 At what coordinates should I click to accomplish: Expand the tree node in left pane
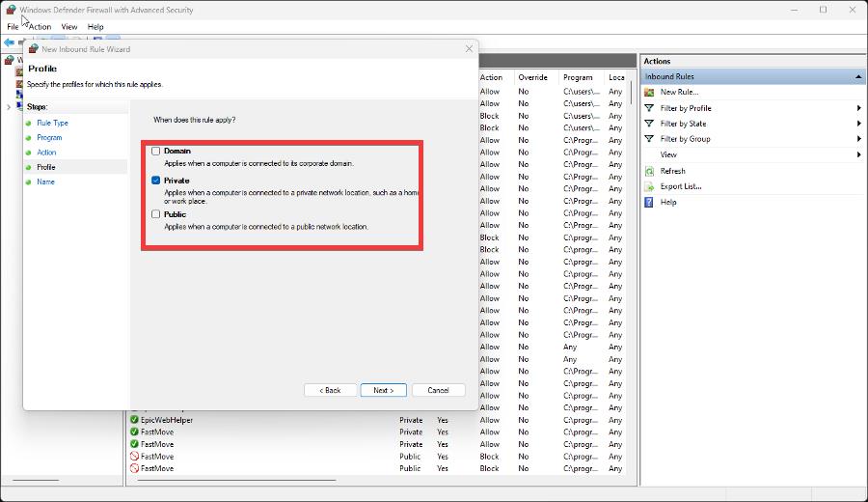point(9,107)
